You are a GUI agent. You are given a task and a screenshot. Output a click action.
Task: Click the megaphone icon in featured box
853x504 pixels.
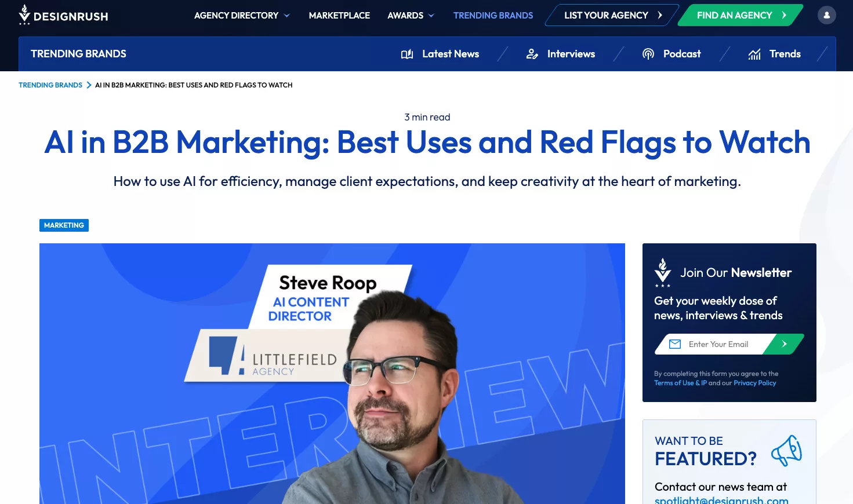[786, 451]
